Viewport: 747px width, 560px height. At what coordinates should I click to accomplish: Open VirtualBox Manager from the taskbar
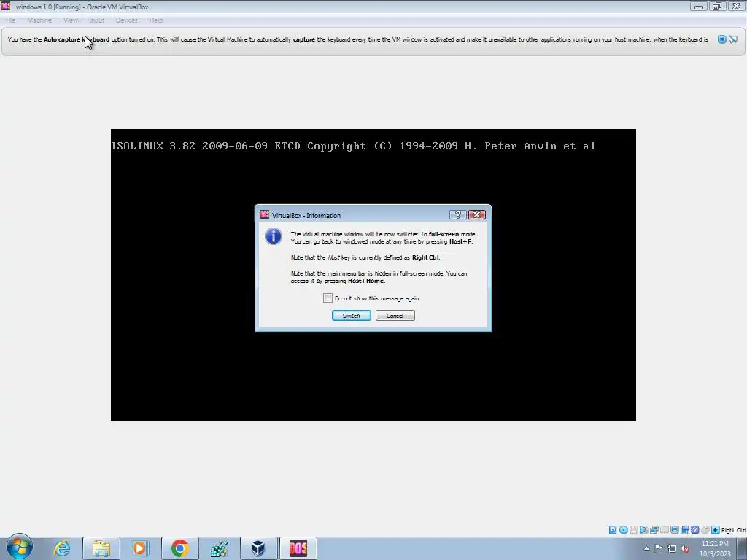coord(258,548)
